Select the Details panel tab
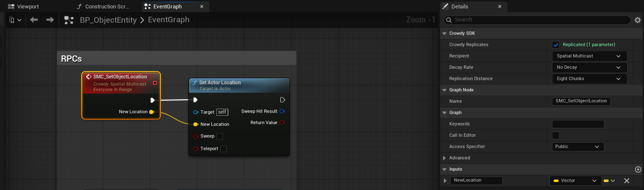 coord(459,7)
